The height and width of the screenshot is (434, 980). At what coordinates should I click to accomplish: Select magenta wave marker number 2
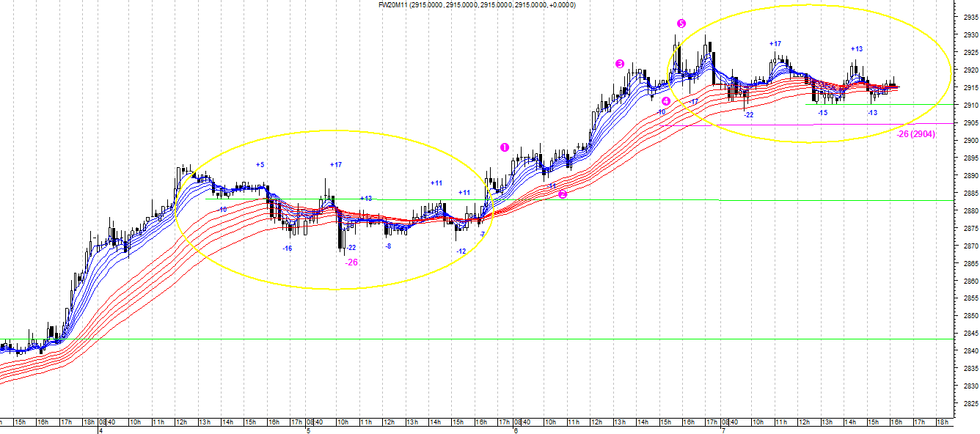pyautogui.click(x=563, y=194)
